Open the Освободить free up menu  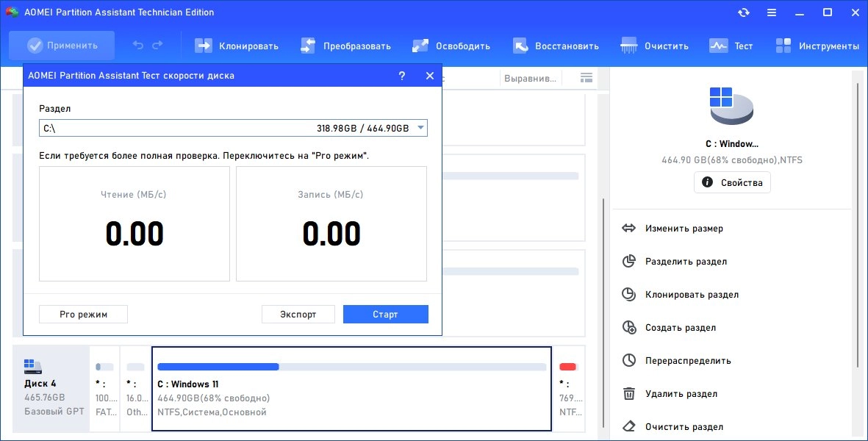[x=451, y=46]
